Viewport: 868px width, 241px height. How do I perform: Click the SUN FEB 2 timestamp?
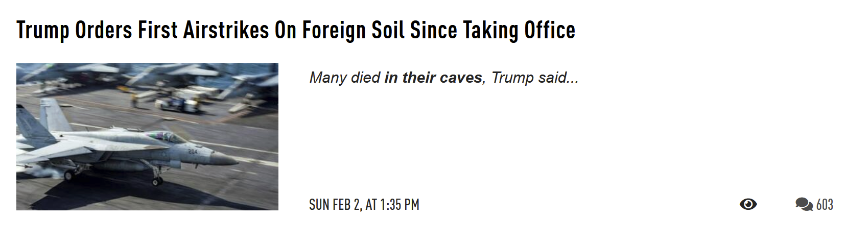tap(364, 205)
